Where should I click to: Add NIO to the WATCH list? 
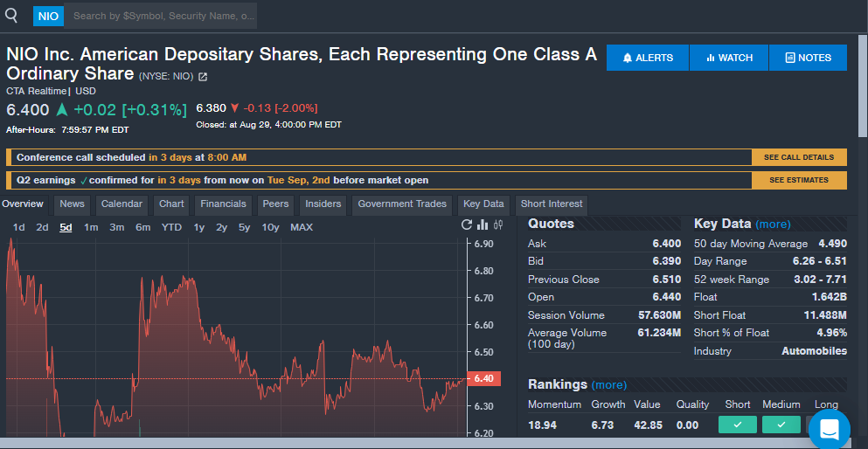(x=729, y=58)
